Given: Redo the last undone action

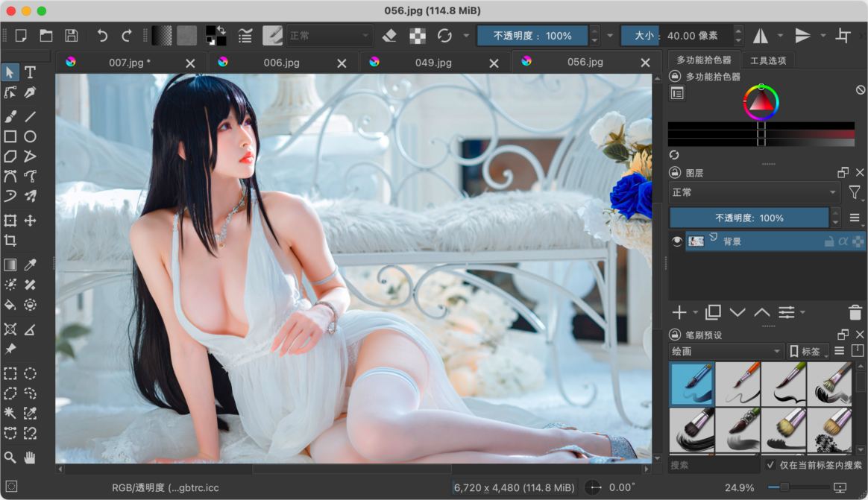Looking at the screenshot, I should click(127, 36).
